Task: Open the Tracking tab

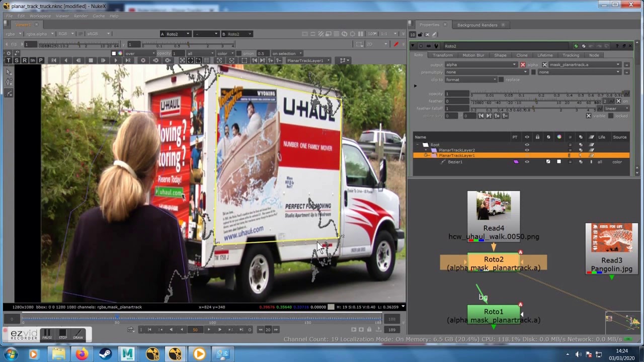Action: (571, 55)
